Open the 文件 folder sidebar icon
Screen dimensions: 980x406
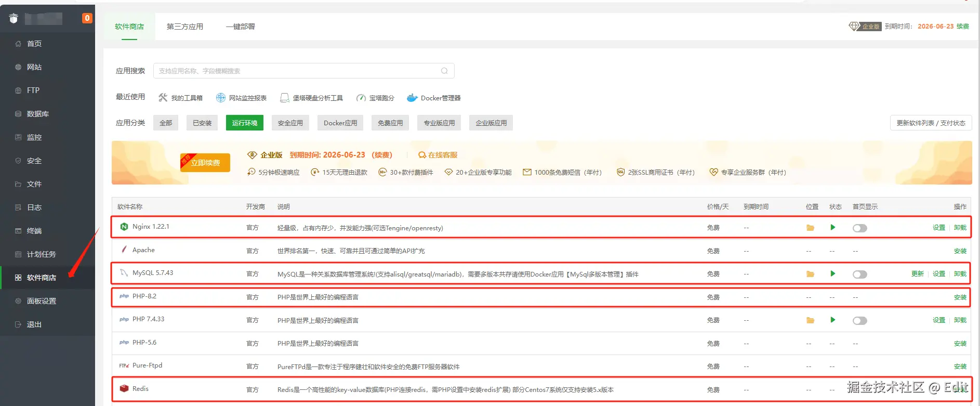[18, 184]
